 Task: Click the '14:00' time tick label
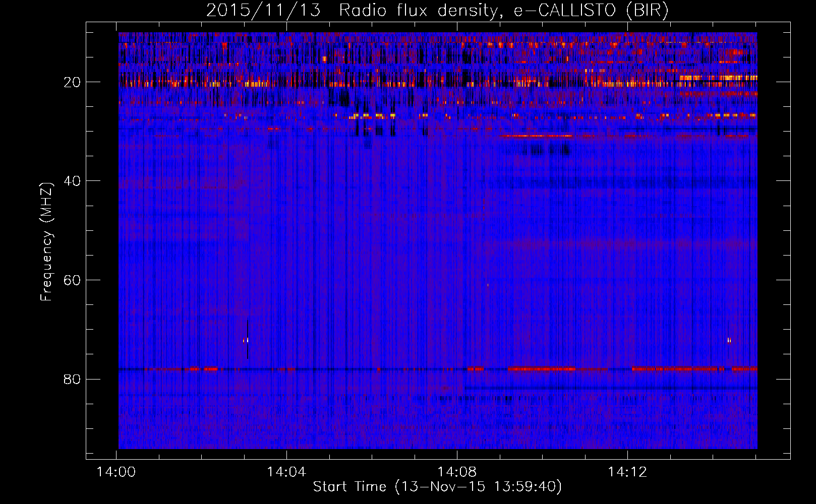tap(116, 472)
